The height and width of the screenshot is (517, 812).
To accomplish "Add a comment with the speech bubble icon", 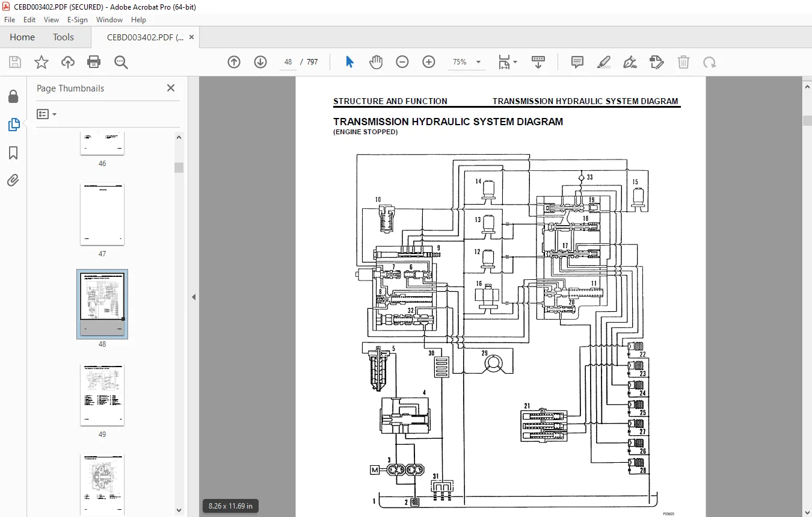I will pyautogui.click(x=577, y=62).
